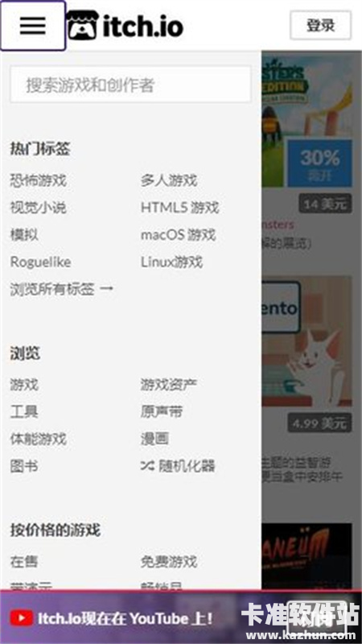Image resolution: width=362 pixels, height=644 pixels.
Task: Browse 原声带 category
Action: coord(162,411)
